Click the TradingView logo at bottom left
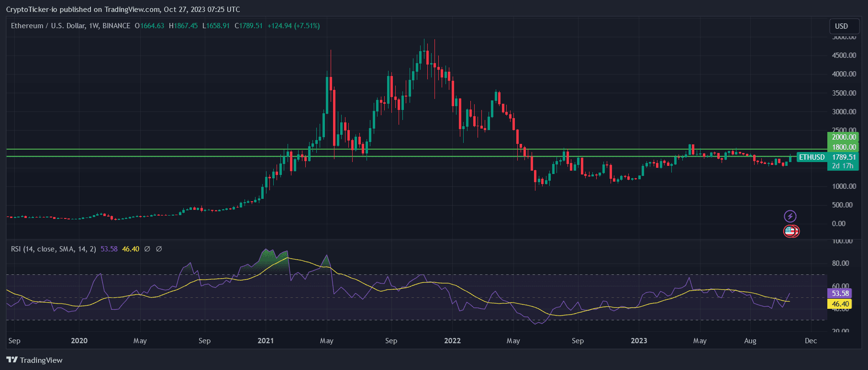Viewport: 868px width, 370px height. [x=34, y=360]
